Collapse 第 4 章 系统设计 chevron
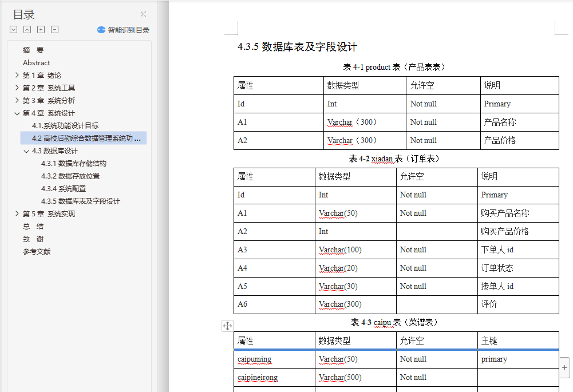 17,113
